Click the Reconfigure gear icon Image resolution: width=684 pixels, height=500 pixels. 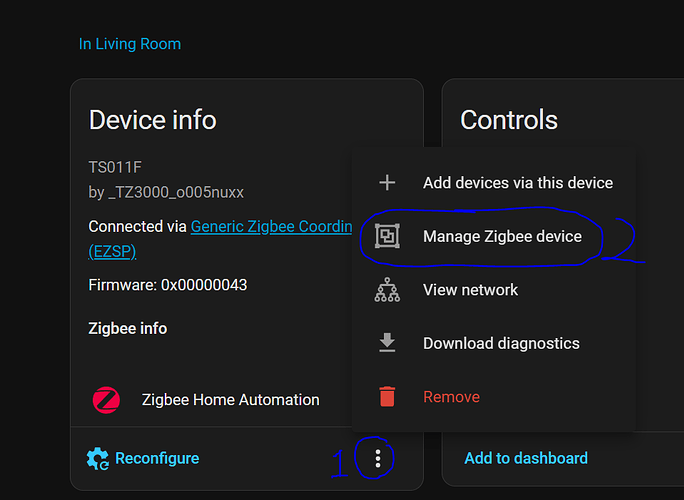(98, 459)
